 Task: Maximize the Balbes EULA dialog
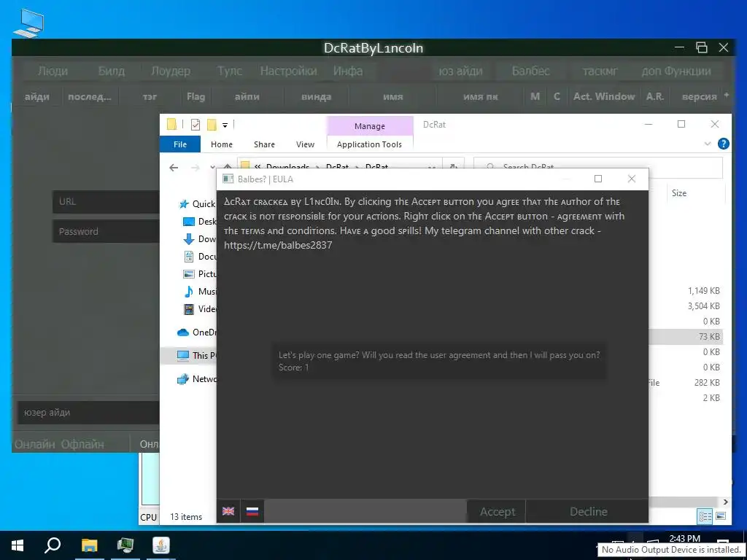[x=598, y=179]
